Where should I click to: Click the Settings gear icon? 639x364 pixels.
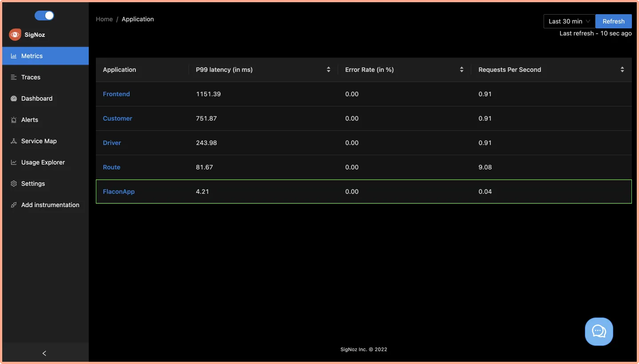click(14, 184)
